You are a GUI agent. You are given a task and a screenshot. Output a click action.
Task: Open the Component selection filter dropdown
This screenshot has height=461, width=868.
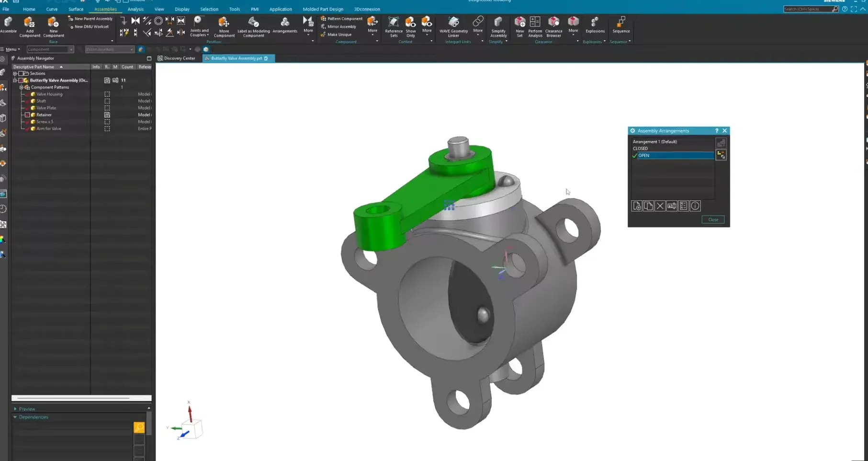pos(50,49)
